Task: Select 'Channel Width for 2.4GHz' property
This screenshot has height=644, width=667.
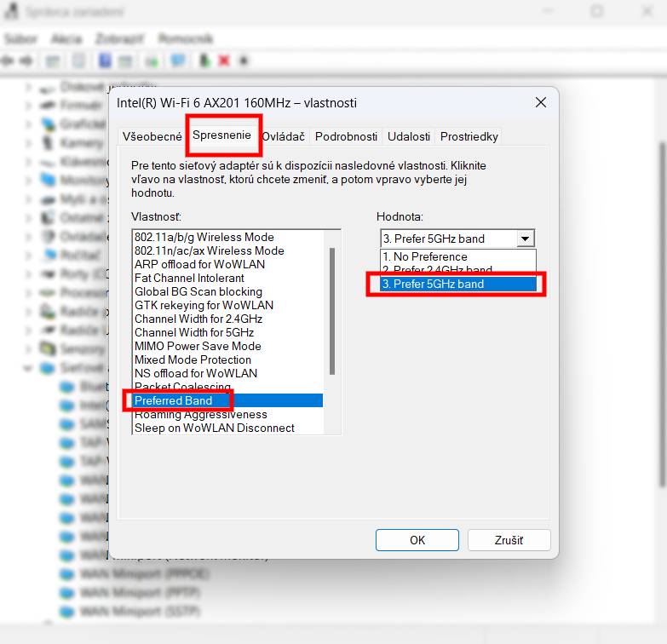Action: click(x=228, y=319)
